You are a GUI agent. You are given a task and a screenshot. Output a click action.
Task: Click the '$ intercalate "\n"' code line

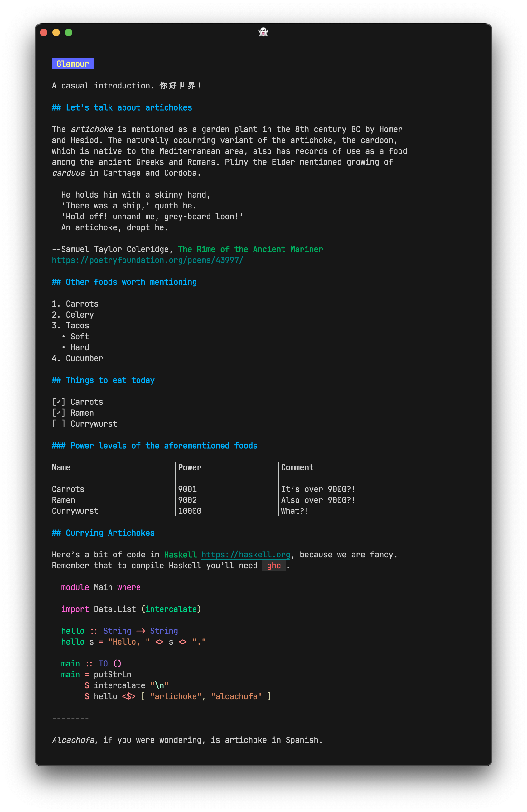click(127, 685)
